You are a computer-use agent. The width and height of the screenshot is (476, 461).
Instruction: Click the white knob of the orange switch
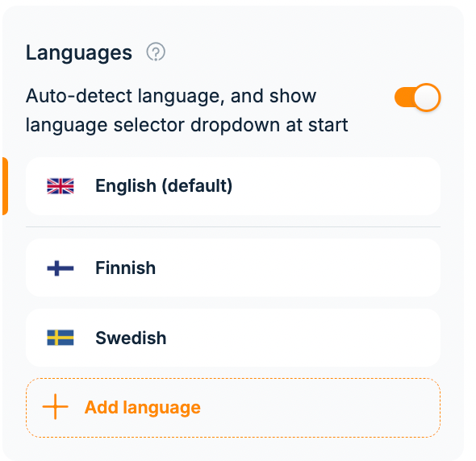tap(427, 98)
